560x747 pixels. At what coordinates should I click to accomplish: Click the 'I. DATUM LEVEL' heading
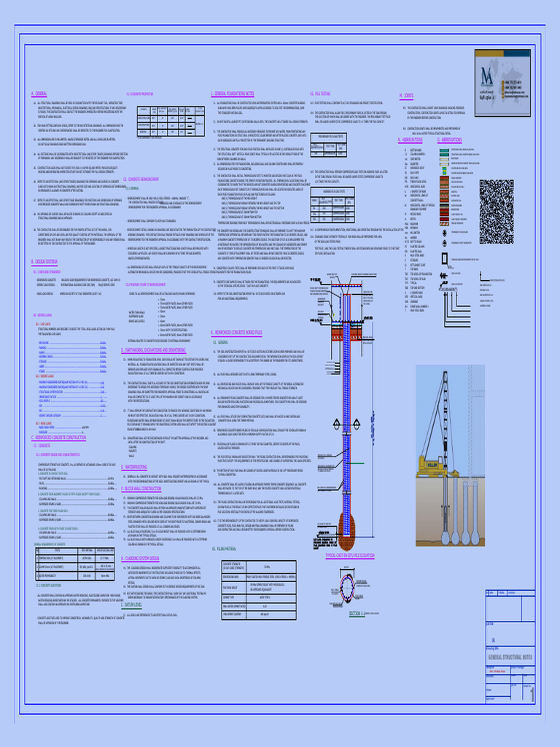click(x=131, y=605)
